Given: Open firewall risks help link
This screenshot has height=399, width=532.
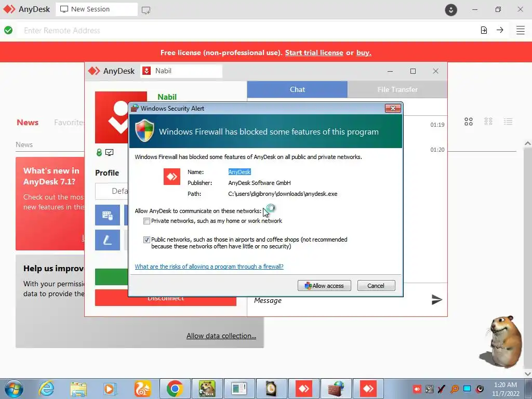Looking at the screenshot, I should pos(209,267).
